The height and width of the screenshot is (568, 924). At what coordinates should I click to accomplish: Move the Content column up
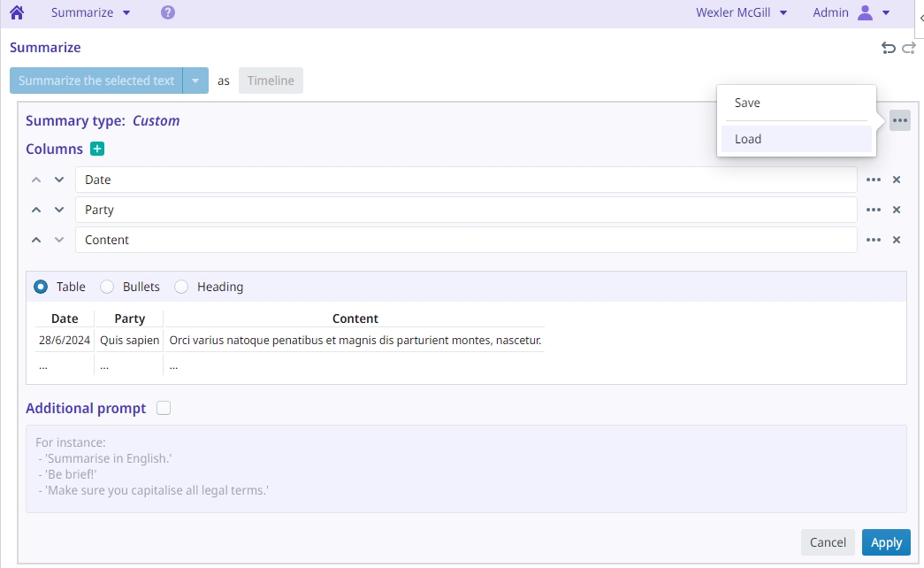coord(36,240)
